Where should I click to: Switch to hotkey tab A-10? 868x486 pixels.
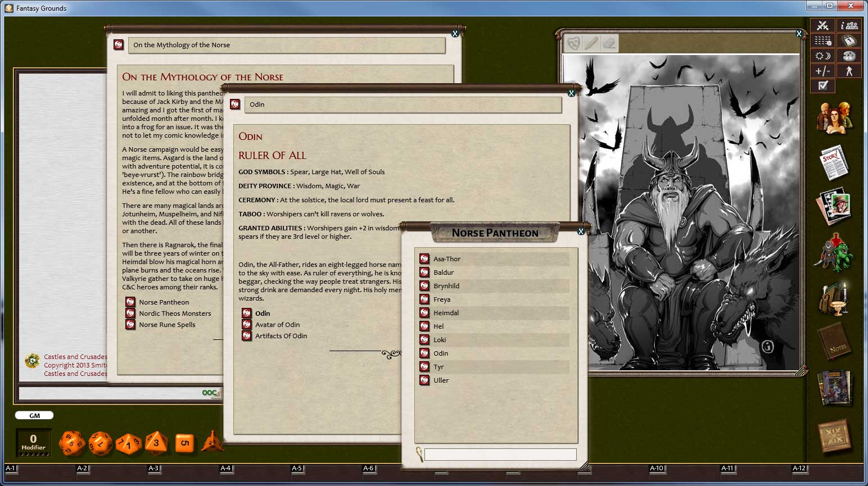point(655,468)
